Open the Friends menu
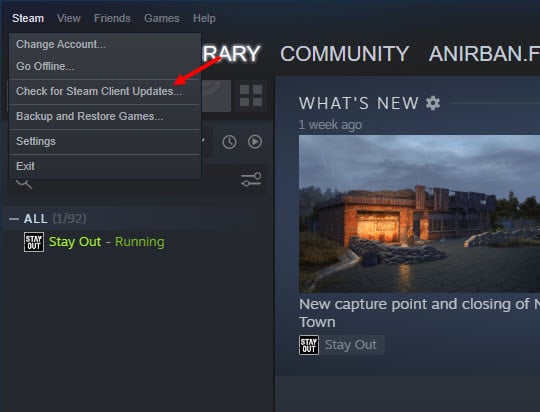The height and width of the screenshot is (412, 540). [112, 18]
